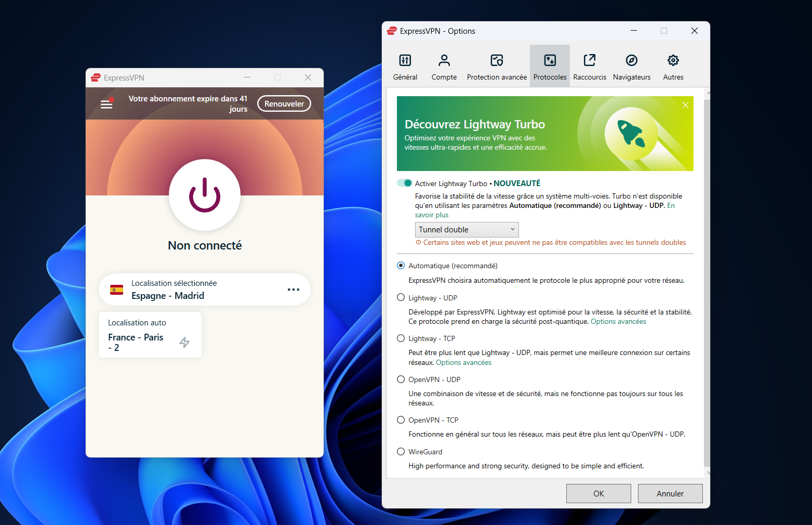Click the ExpressVPN power connect button
812x525 pixels.
coord(204,196)
